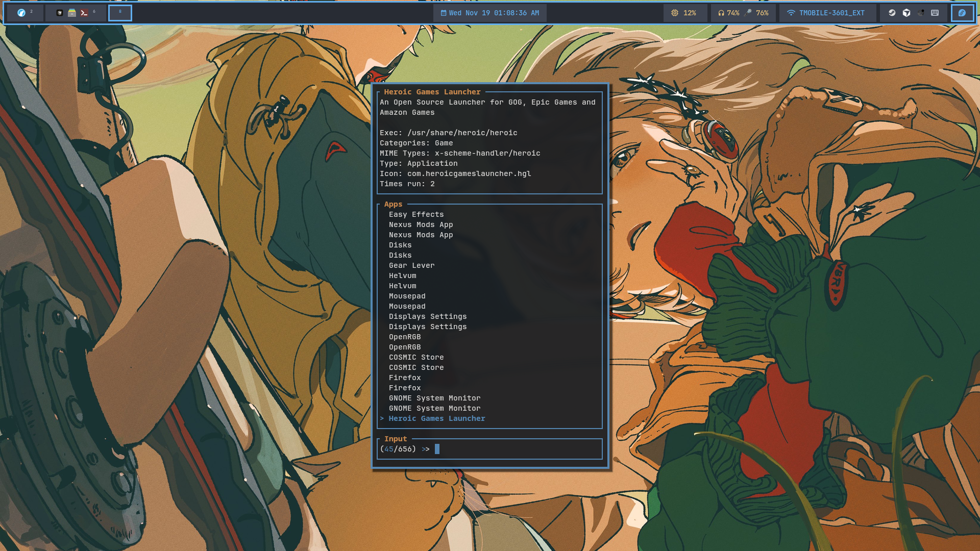Open the Fedora logo menu button
The image size is (980, 551).
coord(962,13)
